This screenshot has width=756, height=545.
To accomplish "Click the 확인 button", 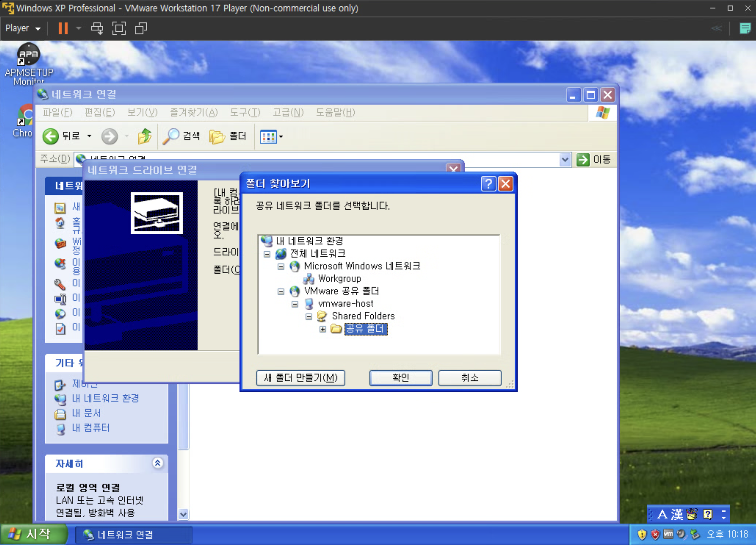I will coord(400,378).
